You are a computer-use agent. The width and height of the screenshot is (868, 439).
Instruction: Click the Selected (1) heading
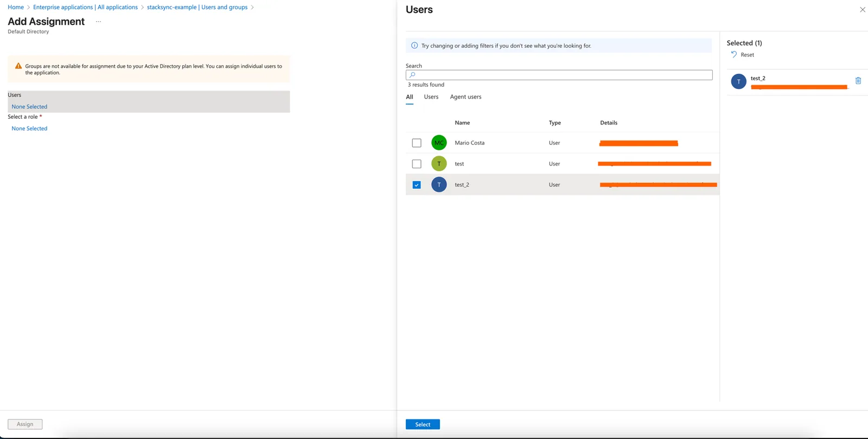(744, 43)
